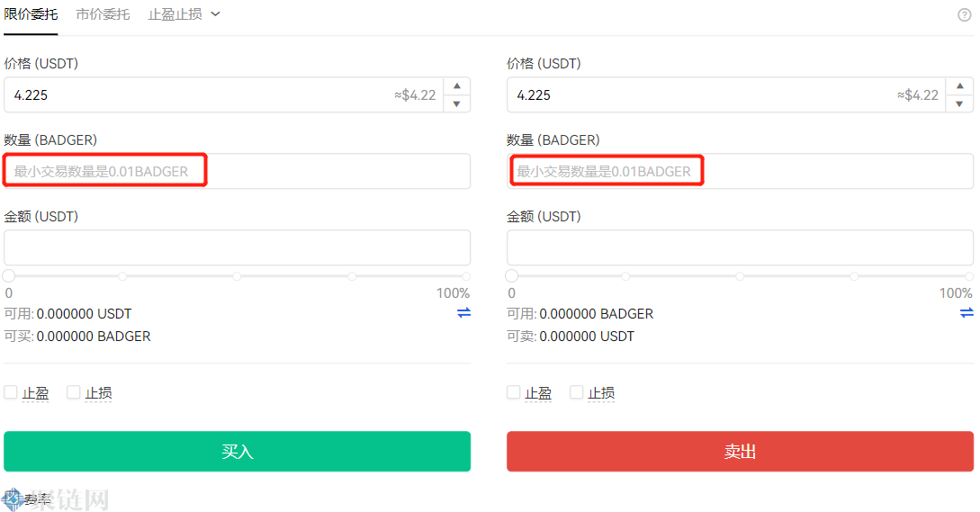The image size is (980, 512).
Task: Click the sell-side percentage slider handle
Action: click(512, 275)
